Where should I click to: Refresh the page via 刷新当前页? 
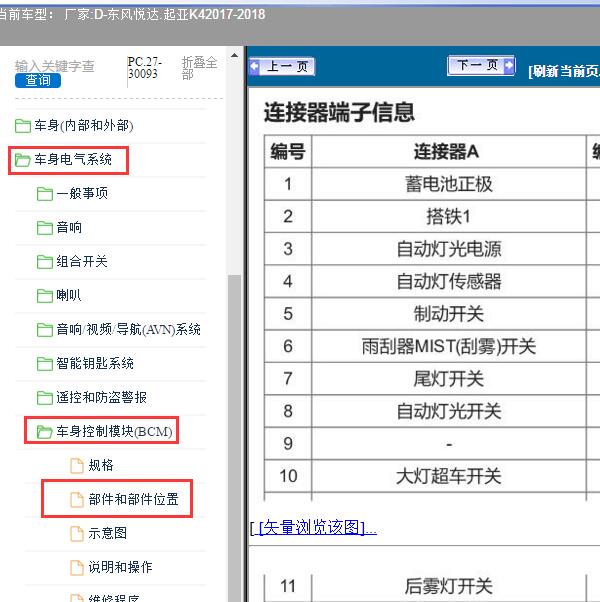click(x=564, y=71)
